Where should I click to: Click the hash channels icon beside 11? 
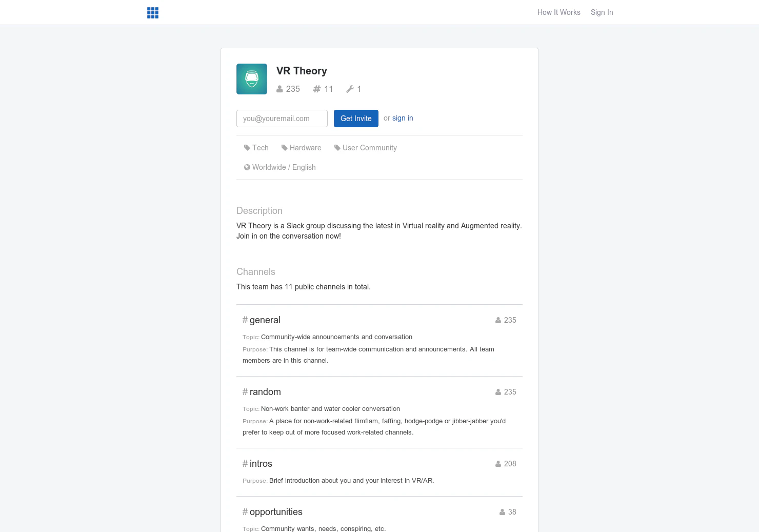[317, 89]
